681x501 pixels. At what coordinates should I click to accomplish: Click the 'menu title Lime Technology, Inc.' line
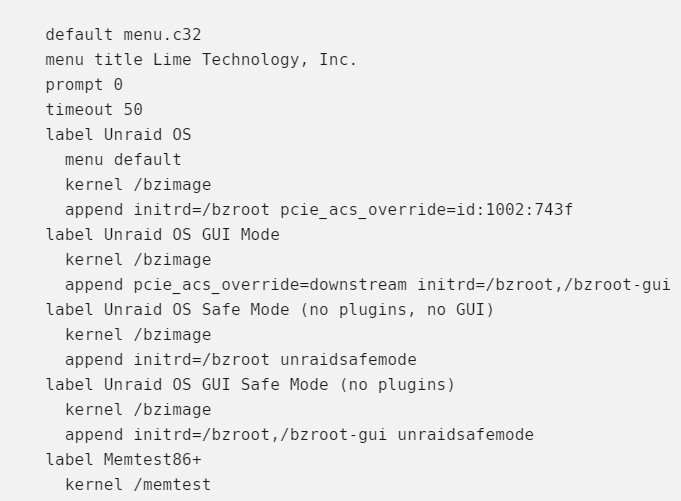tap(201, 60)
